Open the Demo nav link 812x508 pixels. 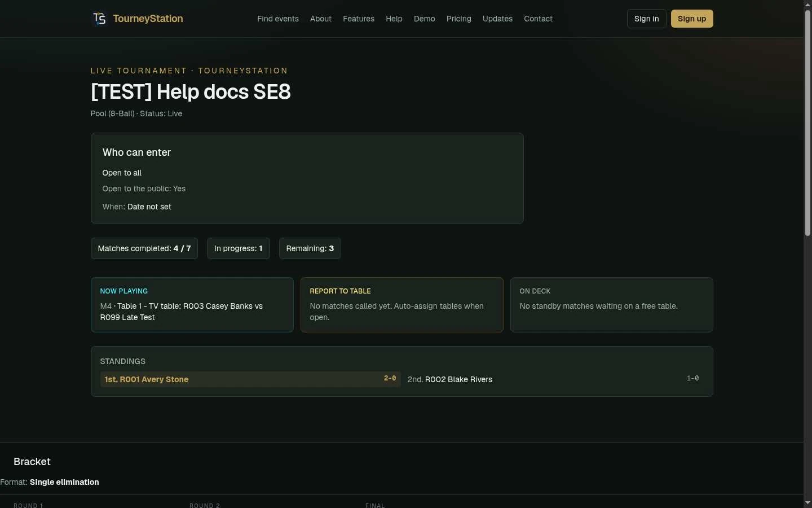(425, 19)
